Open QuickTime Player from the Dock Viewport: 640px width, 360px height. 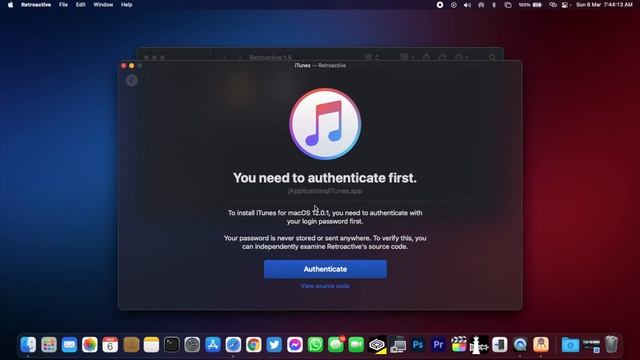tap(520, 345)
